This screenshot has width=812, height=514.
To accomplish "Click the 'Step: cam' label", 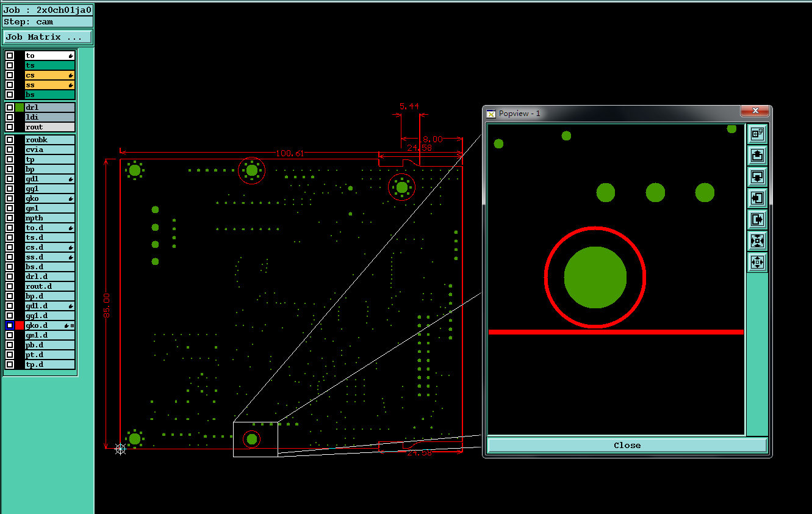I will click(48, 22).
